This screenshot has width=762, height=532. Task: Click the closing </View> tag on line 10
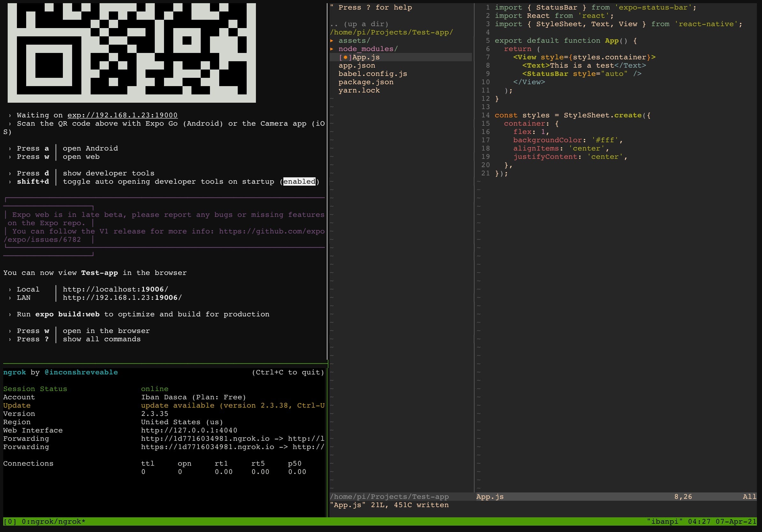coord(529,82)
